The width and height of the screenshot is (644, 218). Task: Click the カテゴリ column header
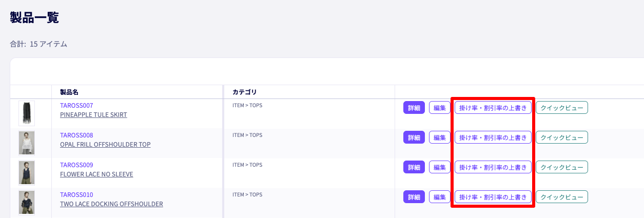[x=245, y=92]
